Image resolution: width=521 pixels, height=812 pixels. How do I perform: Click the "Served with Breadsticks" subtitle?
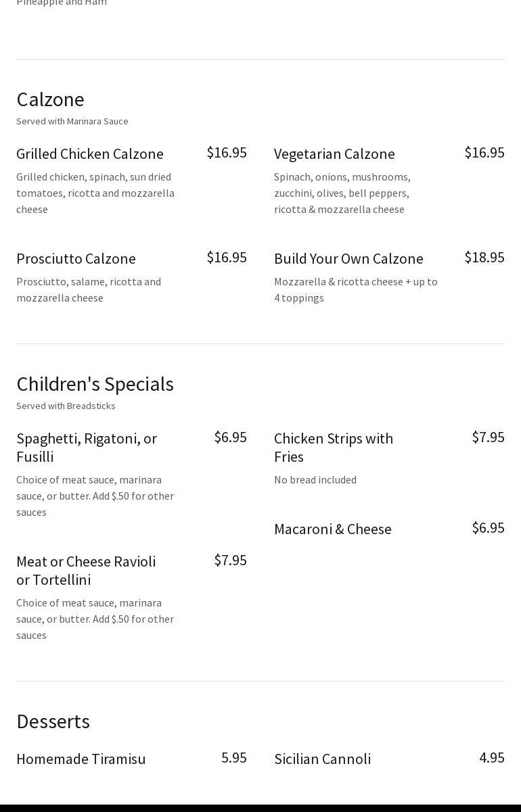(x=66, y=406)
